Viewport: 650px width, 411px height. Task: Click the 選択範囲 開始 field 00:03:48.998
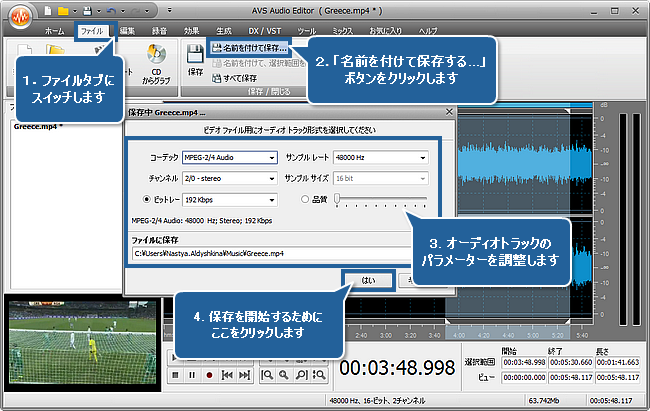coord(524,362)
